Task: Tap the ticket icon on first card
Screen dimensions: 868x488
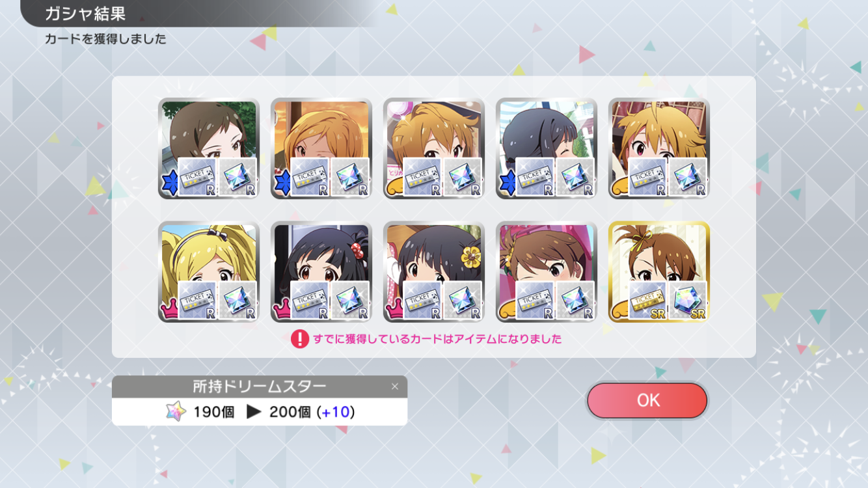Action: click(x=197, y=177)
